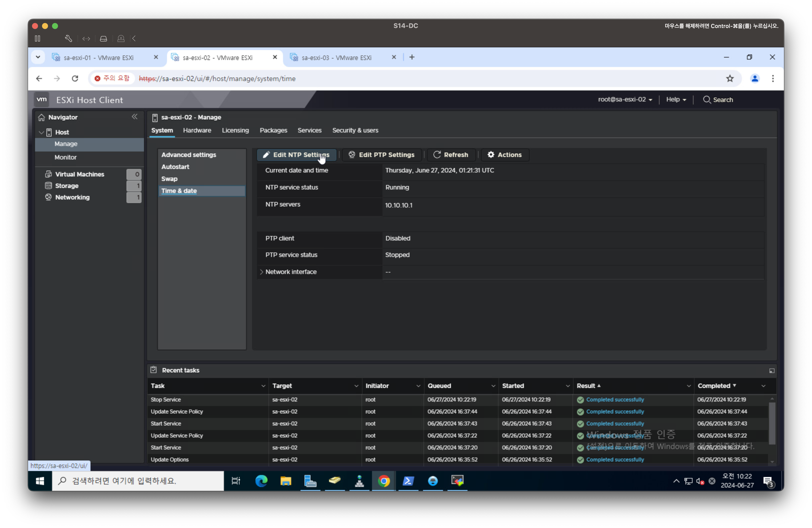Open the Task column dropdown

pos(263,386)
